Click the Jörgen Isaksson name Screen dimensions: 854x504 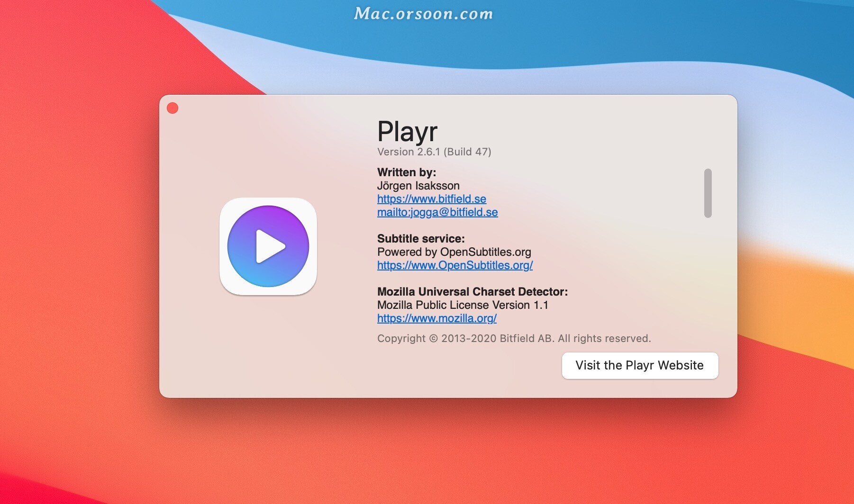(x=418, y=186)
